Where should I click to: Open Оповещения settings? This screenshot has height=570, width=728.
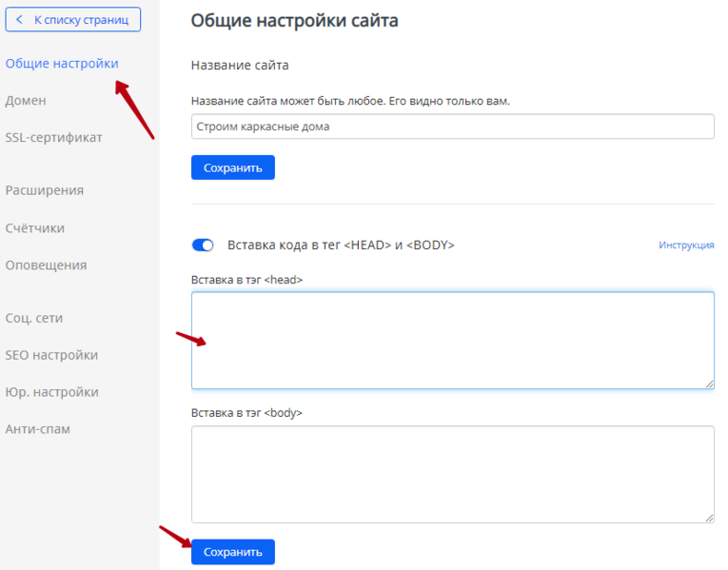pos(46,265)
